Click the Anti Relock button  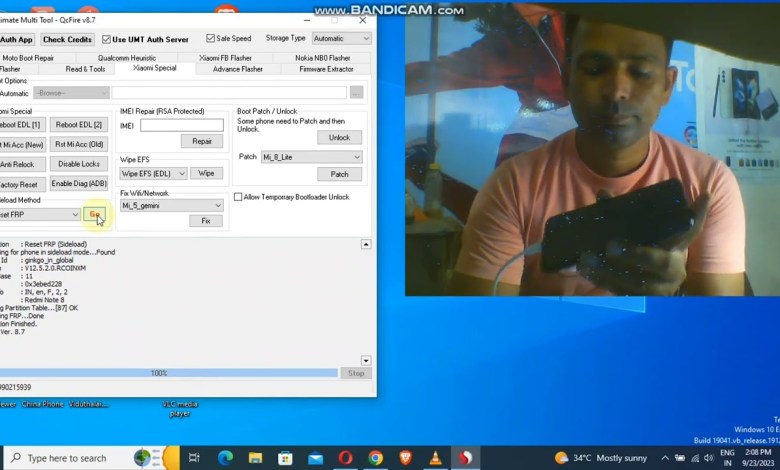pos(21,164)
